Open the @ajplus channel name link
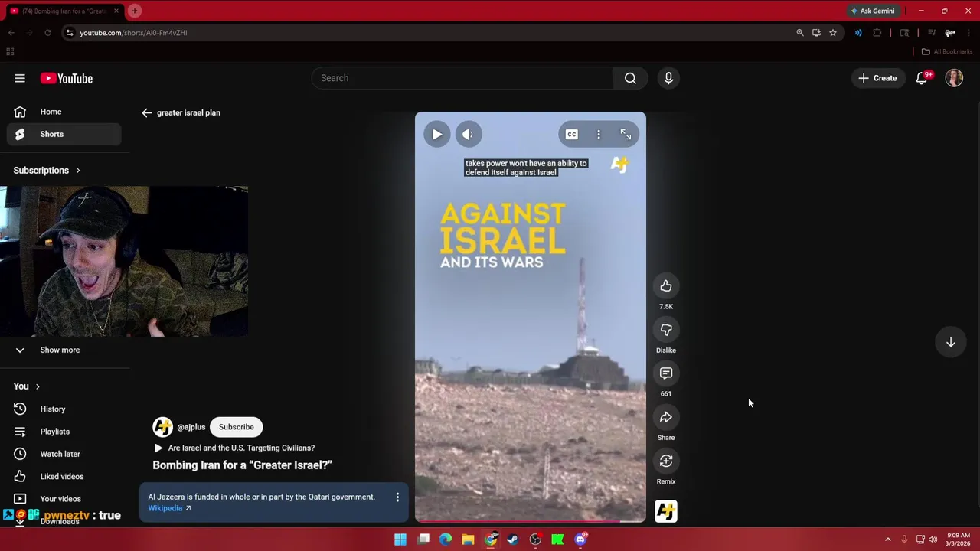Screen dimensions: 980x551 191,427
